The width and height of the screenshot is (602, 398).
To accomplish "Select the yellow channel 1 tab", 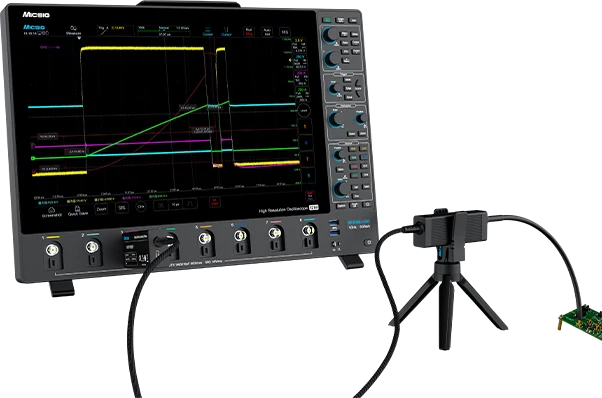I will tap(299, 46).
